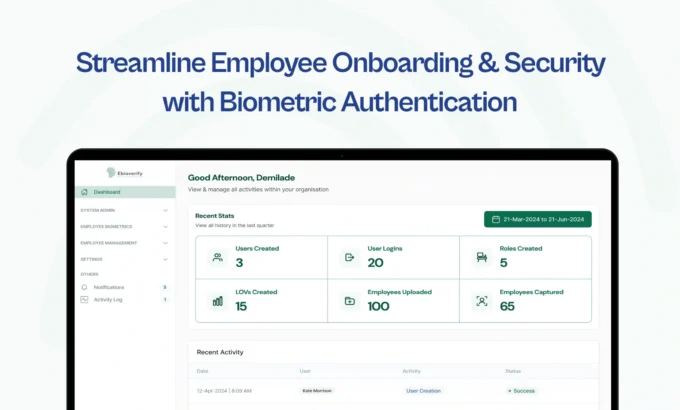
Task: Click the LOVs Created bar chart icon
Action: tap(217, 300)
